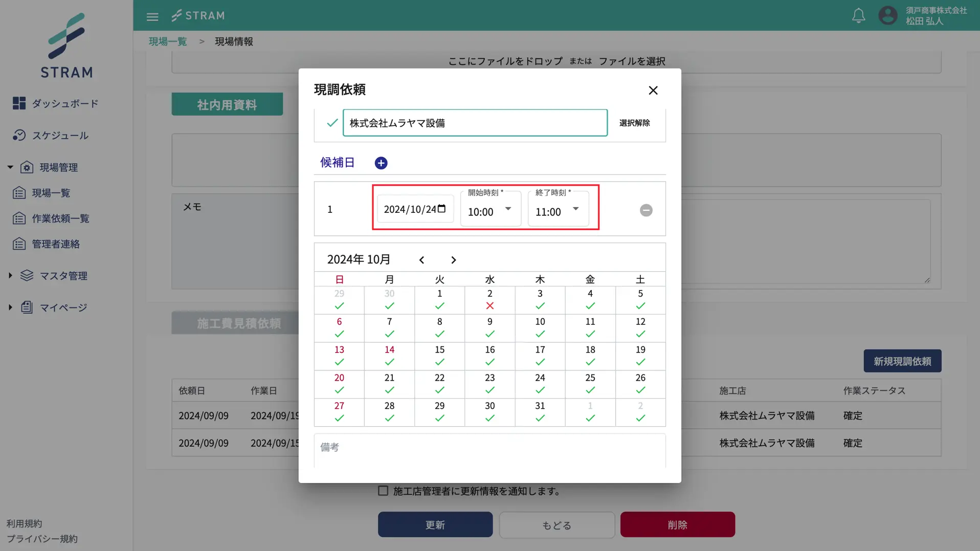Click the 選択解除 deselect button
This screenshot has width=980, height=551.
(634, 123)
